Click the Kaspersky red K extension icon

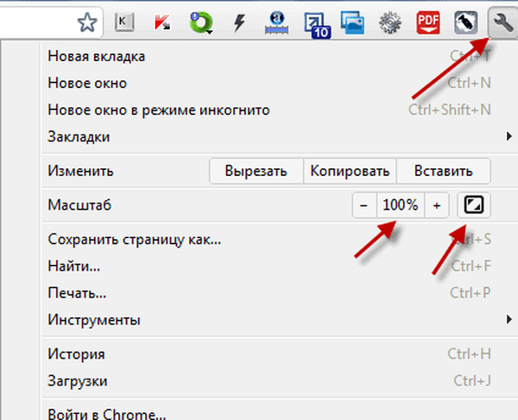point(161,22)
